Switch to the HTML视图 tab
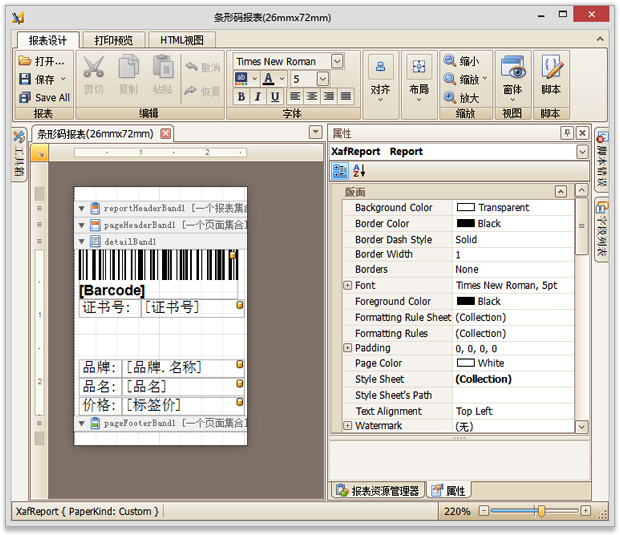The width and height of the screenshot is (620, 535). tap(182, 40)
